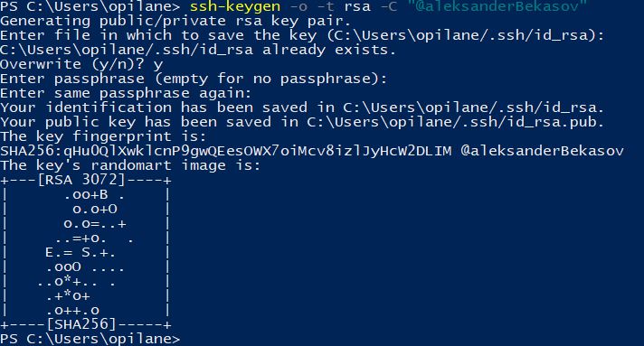Click the SHA256 fingerprint hash string
Viewport: 644px width, 346px height.
click(x=226, y=151)
